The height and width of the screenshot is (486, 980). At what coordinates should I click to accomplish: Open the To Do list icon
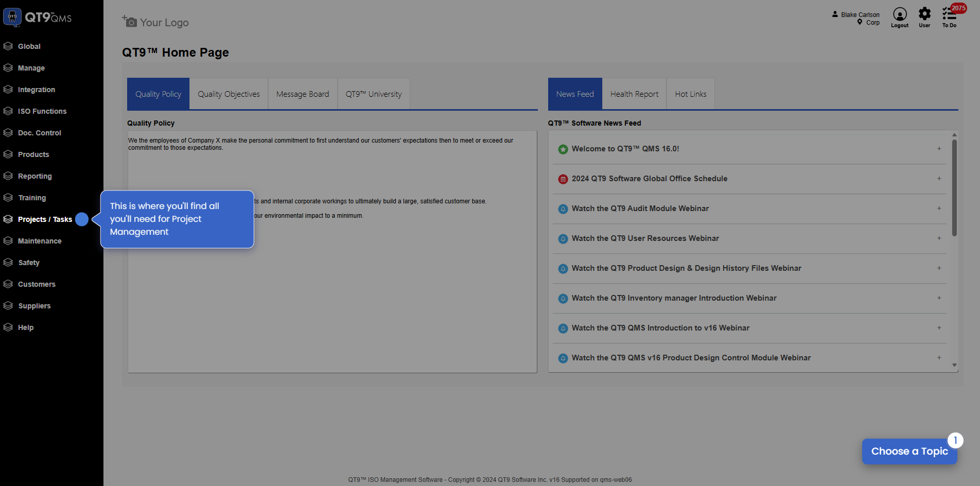[949, 15]
